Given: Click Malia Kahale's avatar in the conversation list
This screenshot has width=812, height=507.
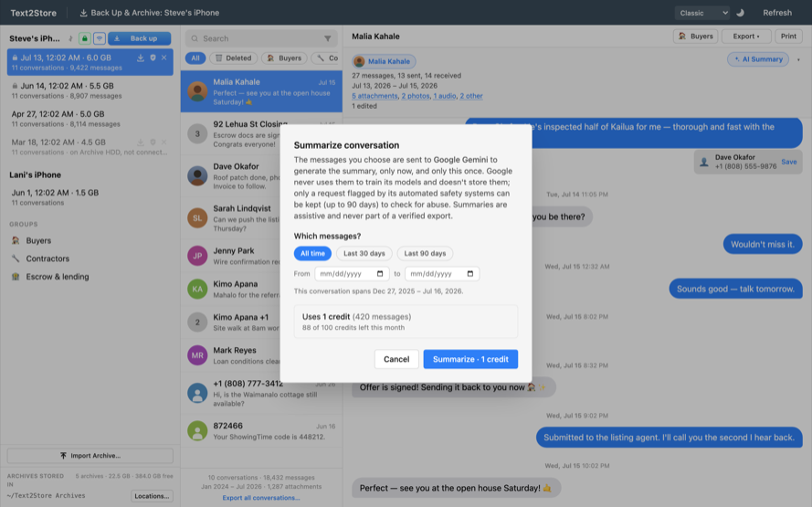Looking at the screenshot, I should (197, 91).
